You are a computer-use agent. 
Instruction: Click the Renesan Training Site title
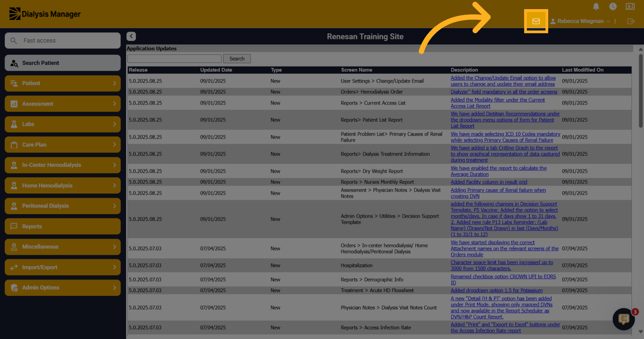pos(365,37)
